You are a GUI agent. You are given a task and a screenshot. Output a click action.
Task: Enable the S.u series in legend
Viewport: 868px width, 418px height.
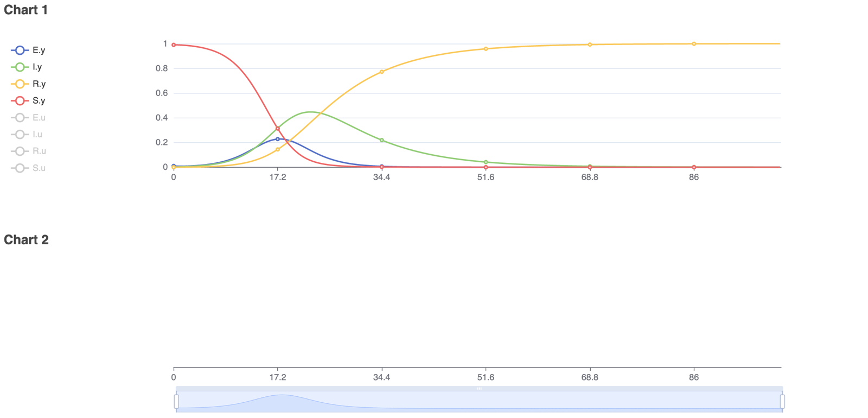(28, 168)
